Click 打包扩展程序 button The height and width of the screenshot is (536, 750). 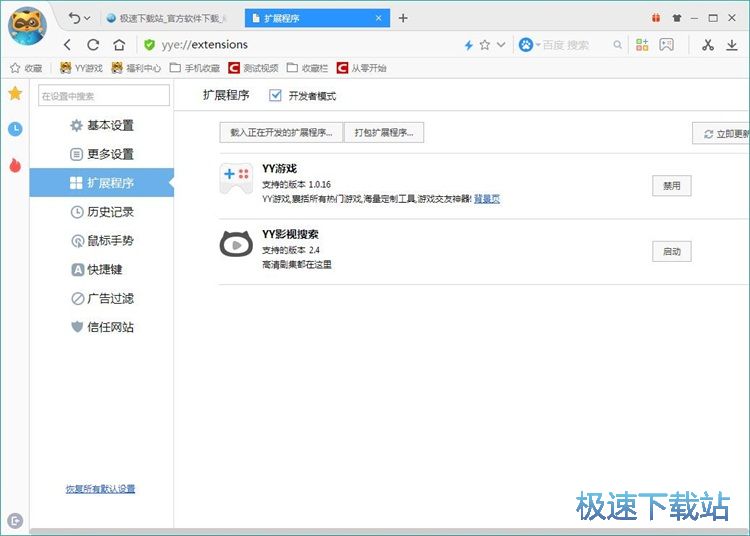coord(384,132)
